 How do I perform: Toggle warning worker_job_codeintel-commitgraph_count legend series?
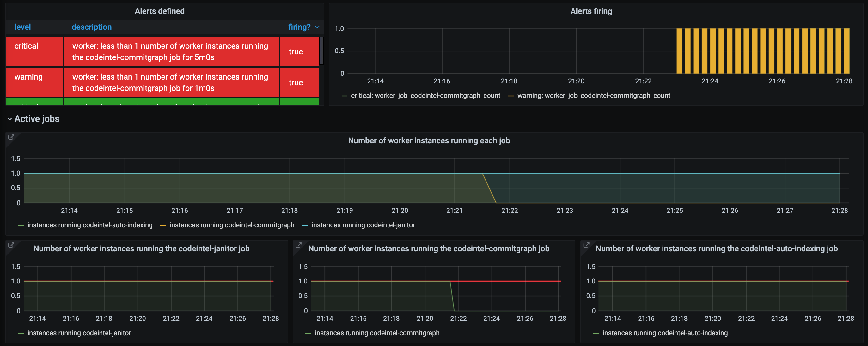point(594,96)
